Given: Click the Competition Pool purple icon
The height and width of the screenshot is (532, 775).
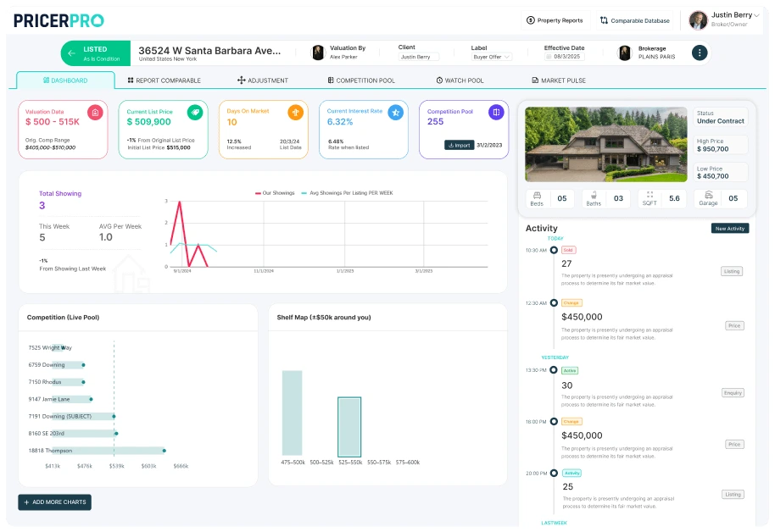Looking at the screenshot, I should 496,112.
